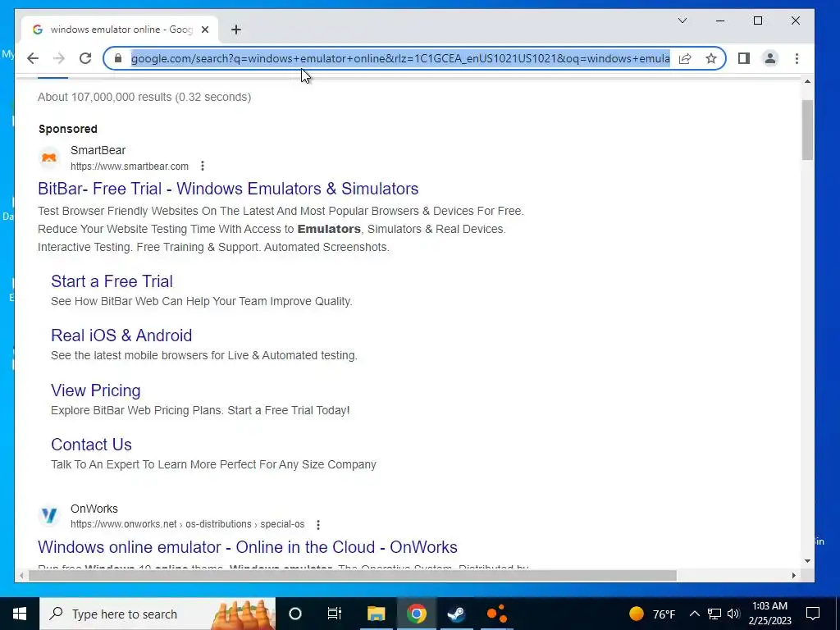Image resolution: width=840 pixels, height=630 pixels.
Task: Click the scroll up arrow
Action: (807, 81)
